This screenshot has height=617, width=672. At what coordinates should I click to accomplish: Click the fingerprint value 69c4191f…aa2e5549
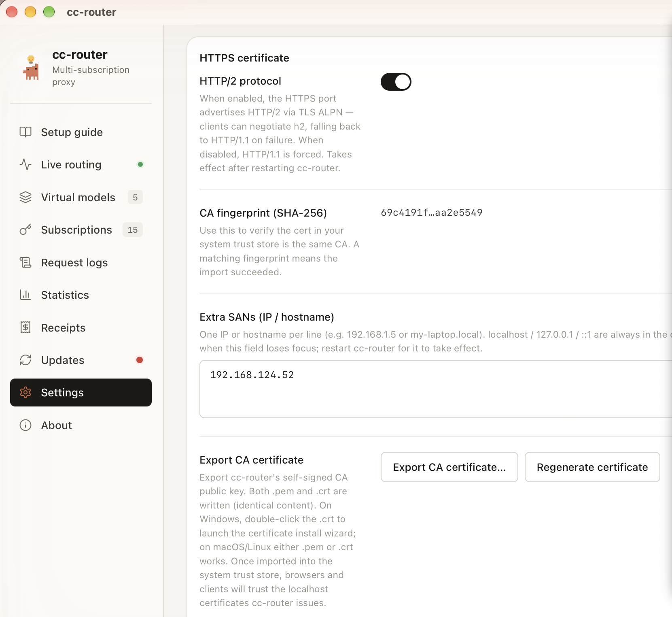432,213
